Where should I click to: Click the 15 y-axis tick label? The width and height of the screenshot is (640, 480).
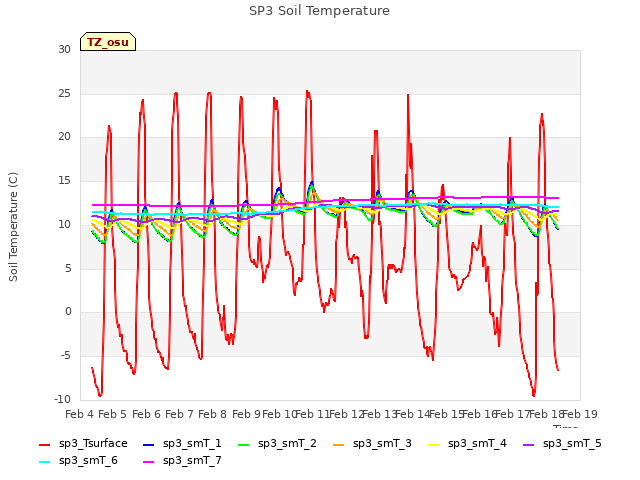tap(64, 180)
